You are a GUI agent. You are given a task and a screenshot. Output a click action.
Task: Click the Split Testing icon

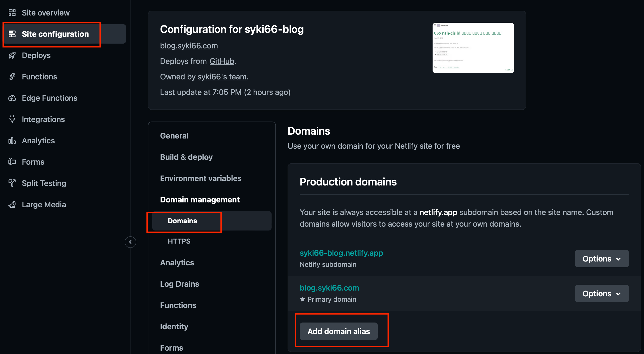coord(12,183)
